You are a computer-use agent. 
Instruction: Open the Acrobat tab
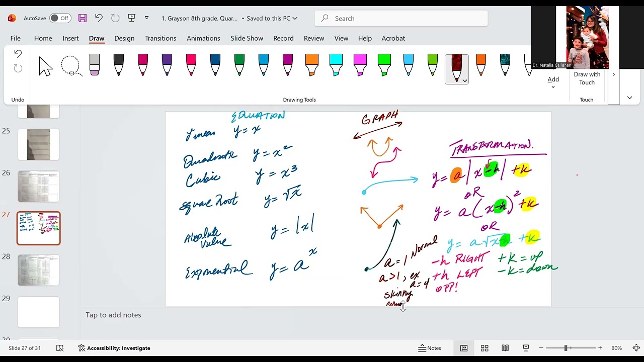[393, 38]
